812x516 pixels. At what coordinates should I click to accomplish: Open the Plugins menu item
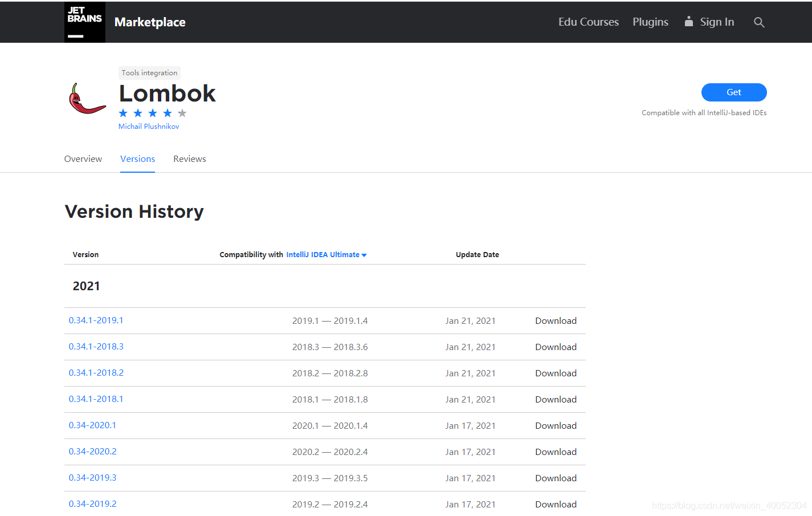pos(650,22)
